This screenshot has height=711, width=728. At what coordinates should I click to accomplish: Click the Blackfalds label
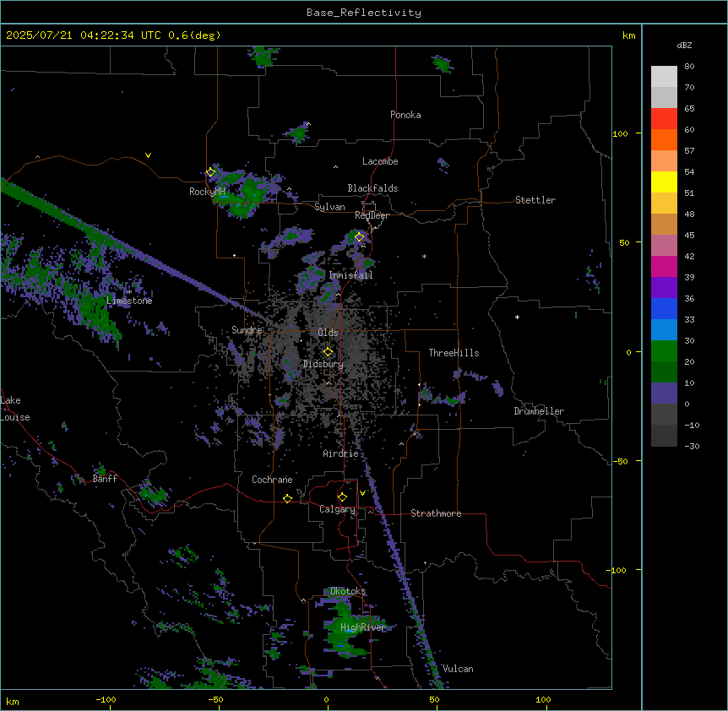(372, 188)
